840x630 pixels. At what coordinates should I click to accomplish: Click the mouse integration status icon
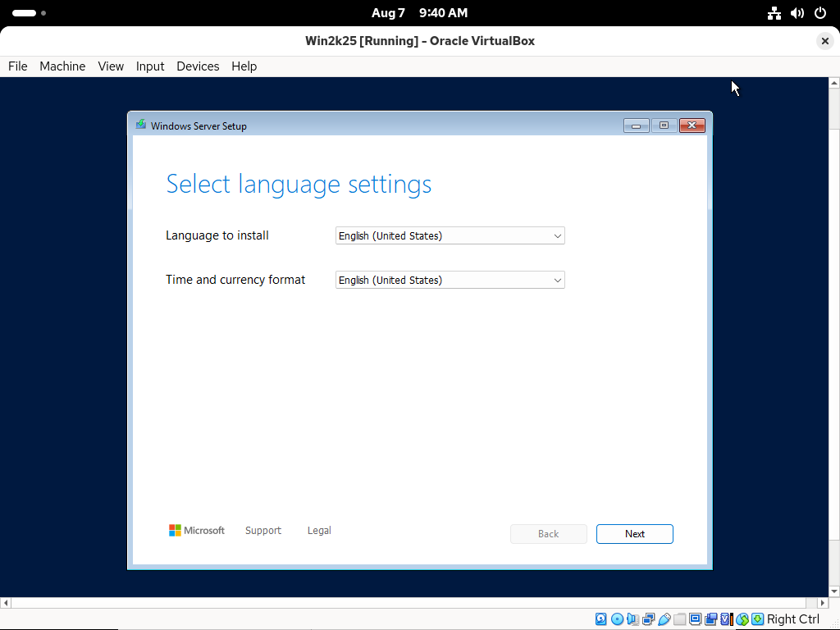[x=742, y=619]
